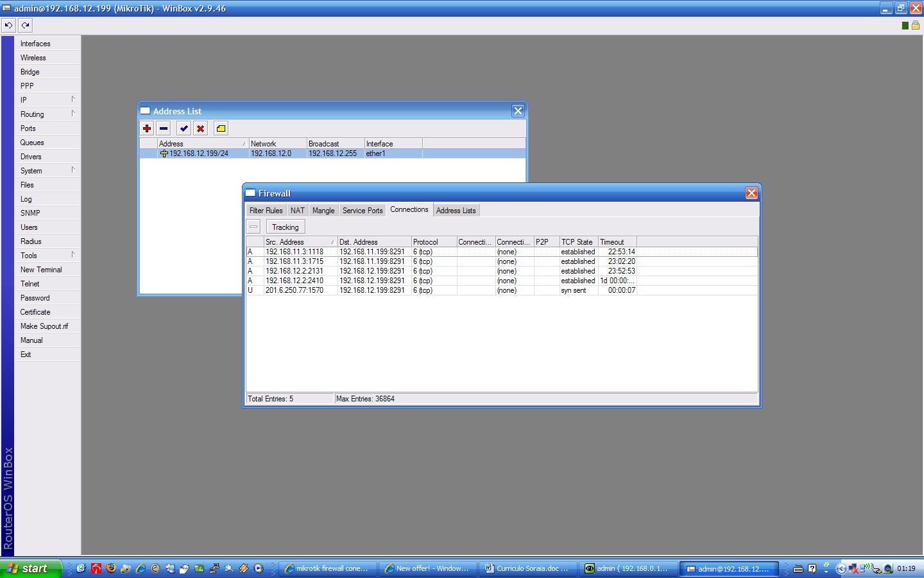Click the system clock showing 01:19
924x578 pixels.
(x=907, y=568)
